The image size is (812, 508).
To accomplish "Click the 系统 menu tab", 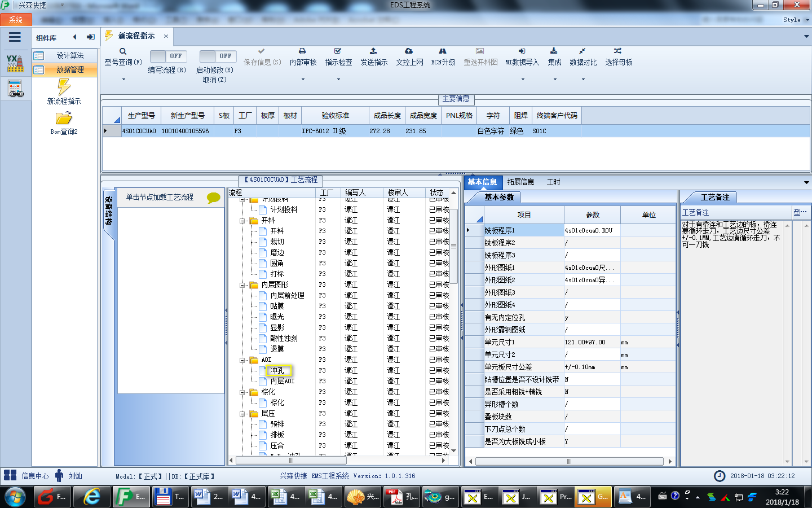I will click(16, 20).
